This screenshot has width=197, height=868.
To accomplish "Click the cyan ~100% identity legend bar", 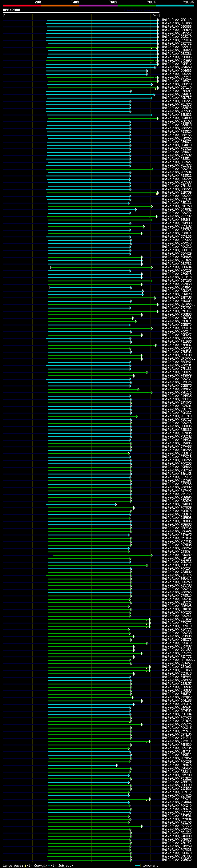I will [175, 6].
